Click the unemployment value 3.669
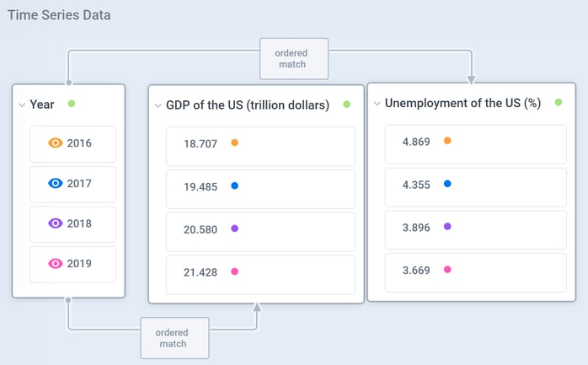 pyautogui.click(x=416, y=271)
